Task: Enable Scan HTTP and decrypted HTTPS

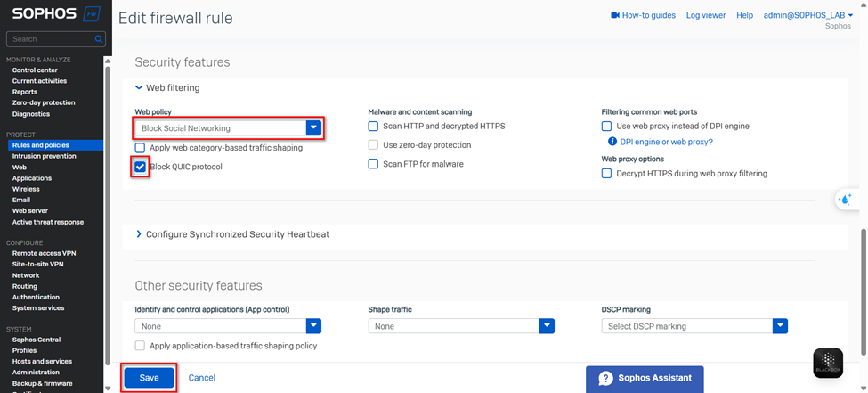Action: point(374,127)
